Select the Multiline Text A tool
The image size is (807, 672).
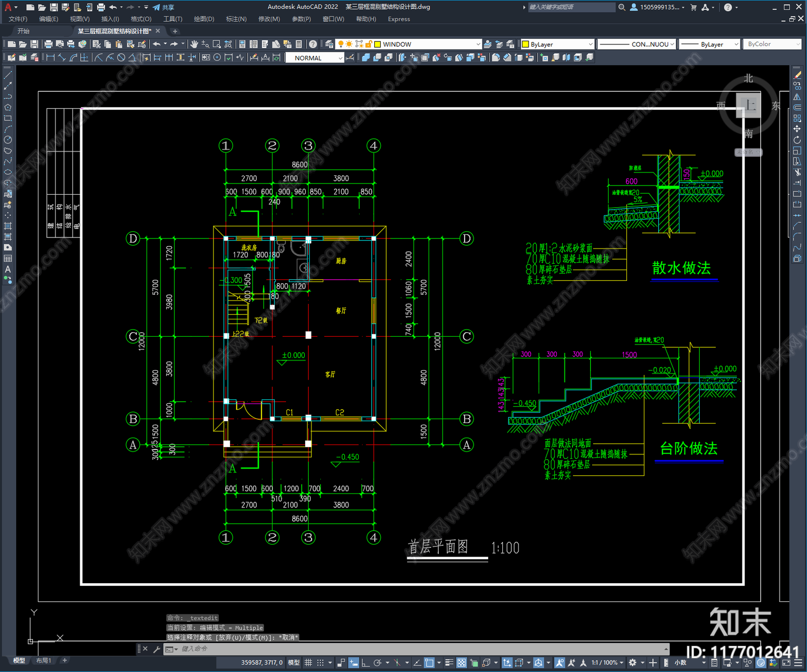point(8,269)
